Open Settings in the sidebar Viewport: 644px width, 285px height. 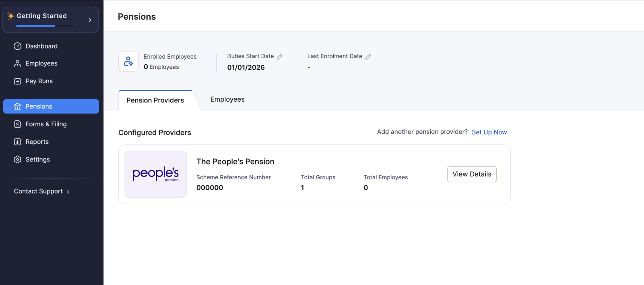click(x=51, y=160)
